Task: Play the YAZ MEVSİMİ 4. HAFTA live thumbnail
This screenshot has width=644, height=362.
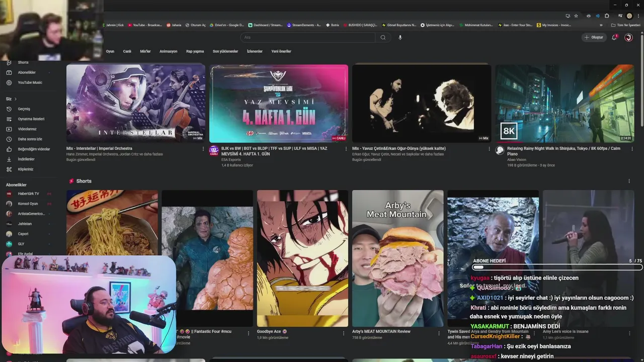Action: click(279, 103)
